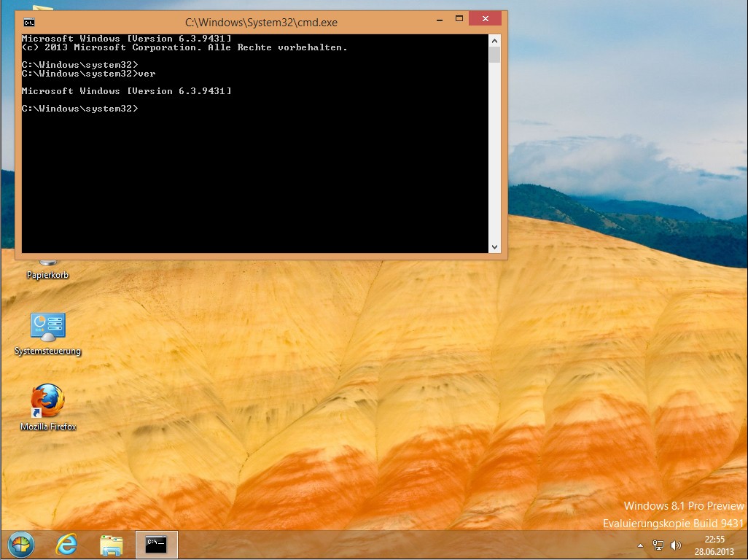
Task: Open the network status tray icon
Action: click(658, 545)
